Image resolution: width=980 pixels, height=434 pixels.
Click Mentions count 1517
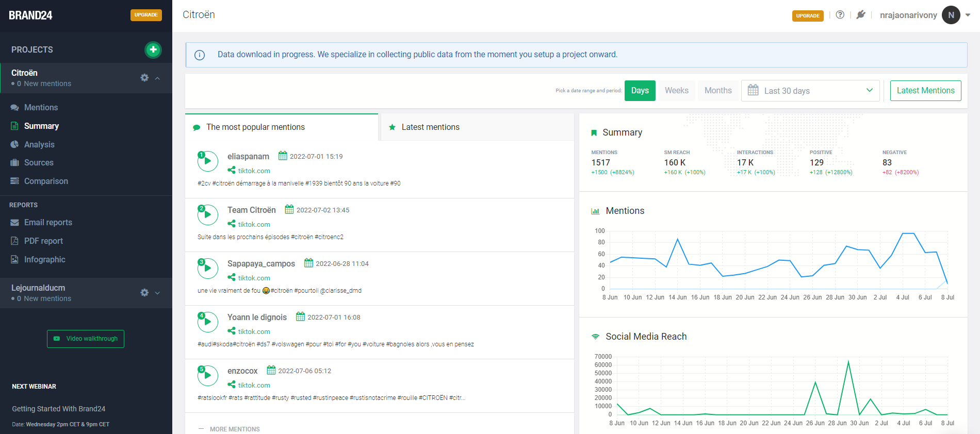600,162
